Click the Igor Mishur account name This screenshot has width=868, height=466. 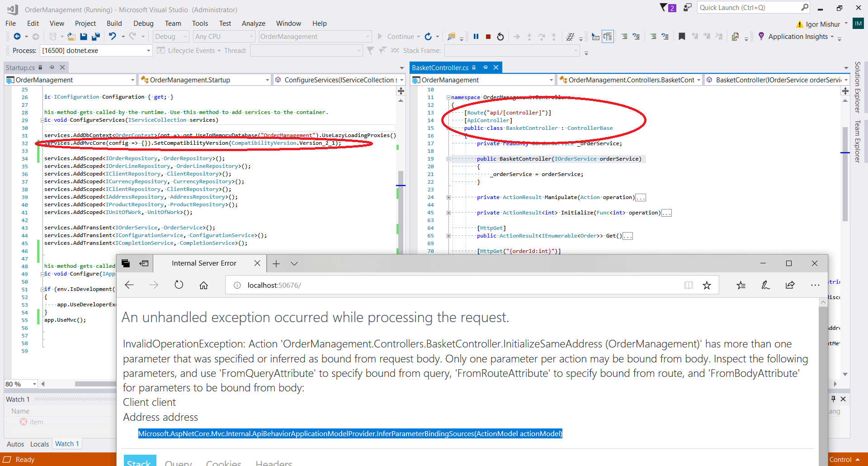[823, 24]
